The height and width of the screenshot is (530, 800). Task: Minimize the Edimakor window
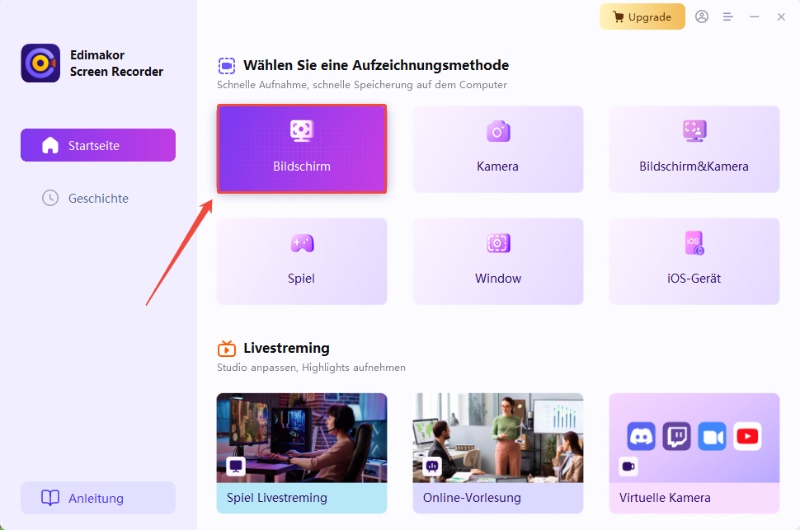(x=755, y=17)
